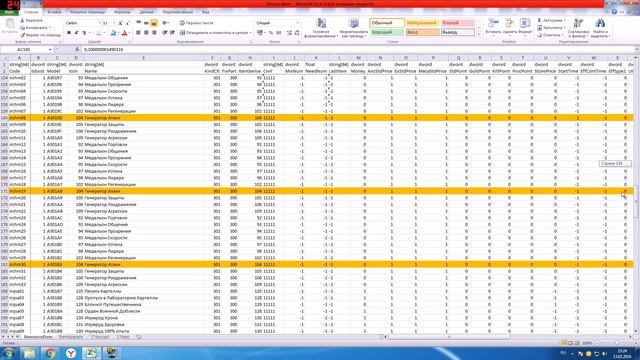Viewport: 640px width, 360px height.
Task: Decrease font size with shrink-A icon
Action: (127, 23)
